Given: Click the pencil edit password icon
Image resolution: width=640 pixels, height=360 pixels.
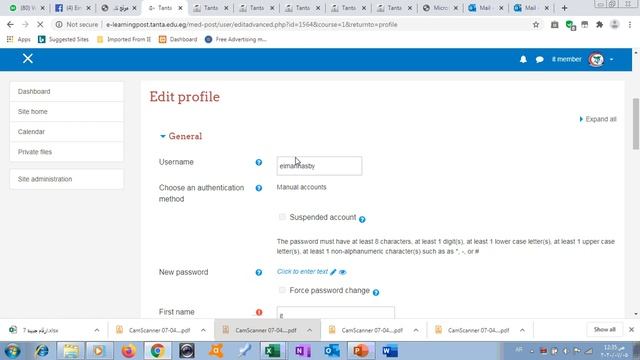Looking at the screenshot, I should coord(333,272).
